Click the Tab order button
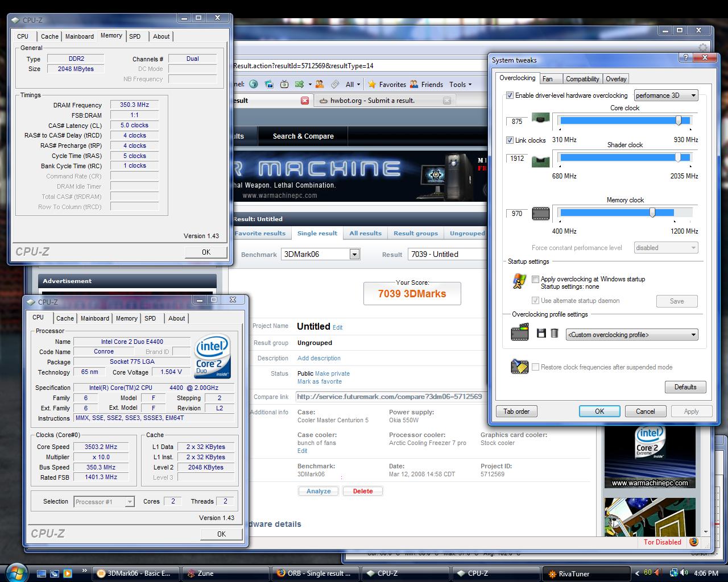Viewport: 728px width, 582px height. 516,411
